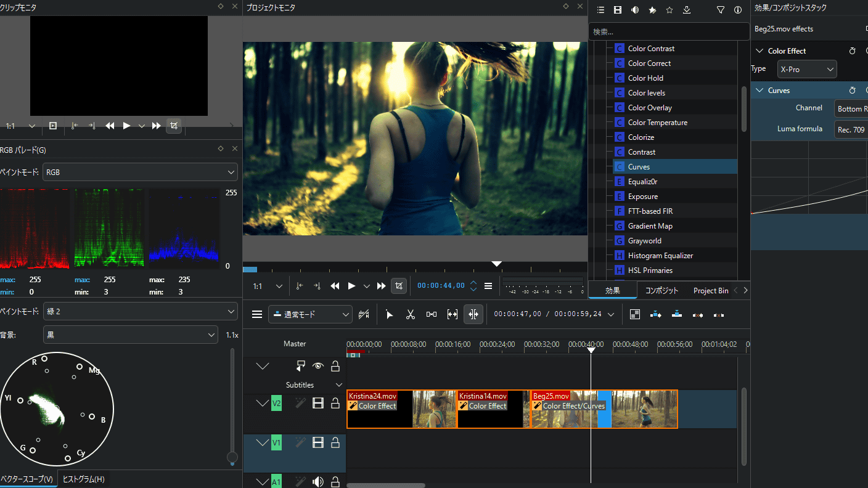This screenshot has width=868, height=488.
Task: Switch to the ヒストグラム(H) tab
Action: [84, 479]
